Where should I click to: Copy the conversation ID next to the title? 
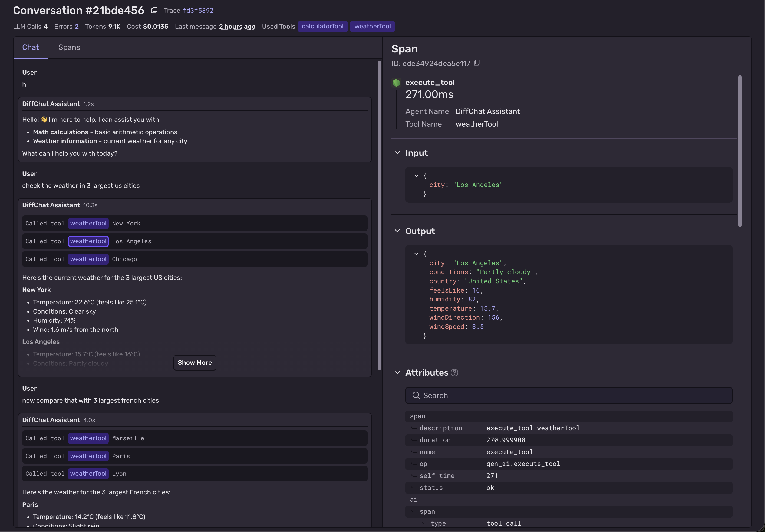tap(154, 10)
